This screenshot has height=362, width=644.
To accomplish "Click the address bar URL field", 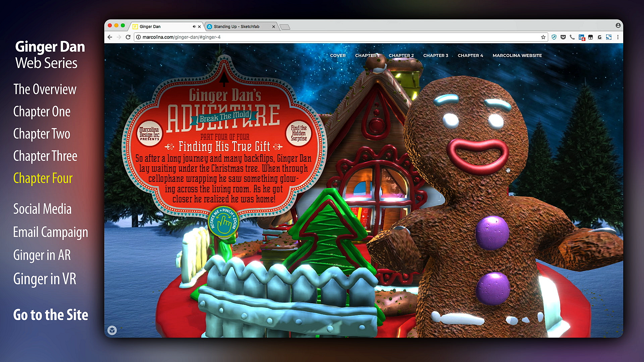I will click(340, 37).
